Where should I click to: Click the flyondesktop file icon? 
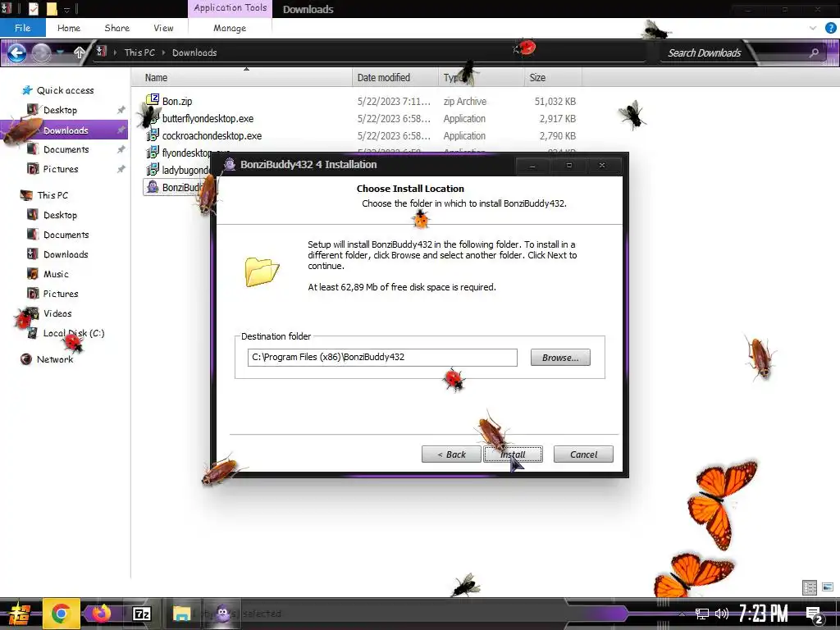pyautogui.click(x=153, y=152)
